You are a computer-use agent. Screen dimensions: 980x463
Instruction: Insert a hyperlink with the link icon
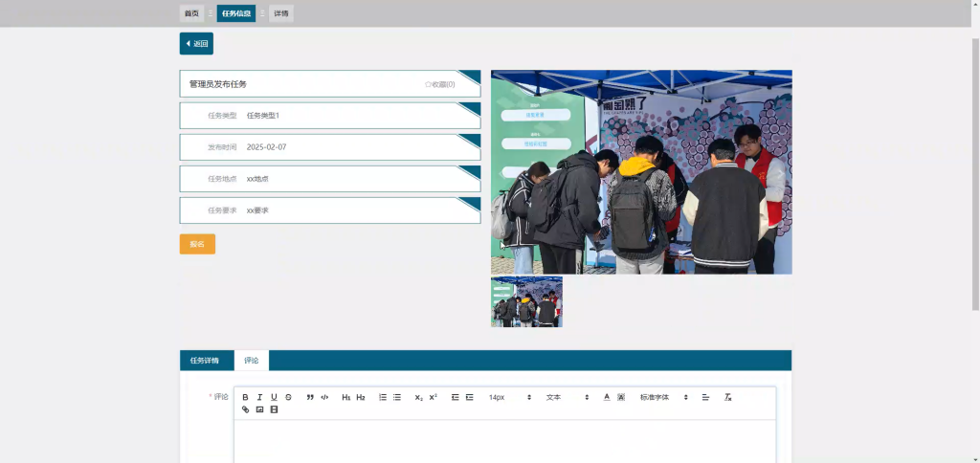tap(245, 409)
